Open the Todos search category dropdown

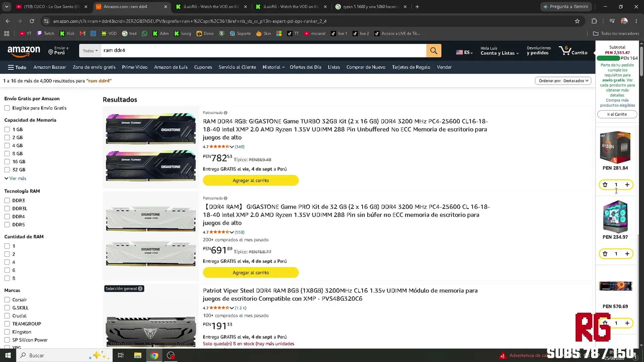coord(90,51)
